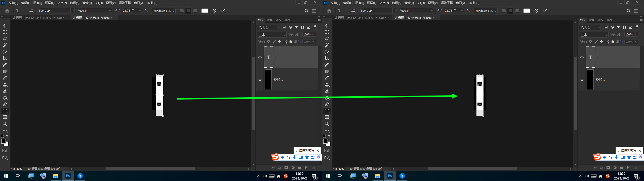Hide 图层 1 layer in left window

pos(260,80)
